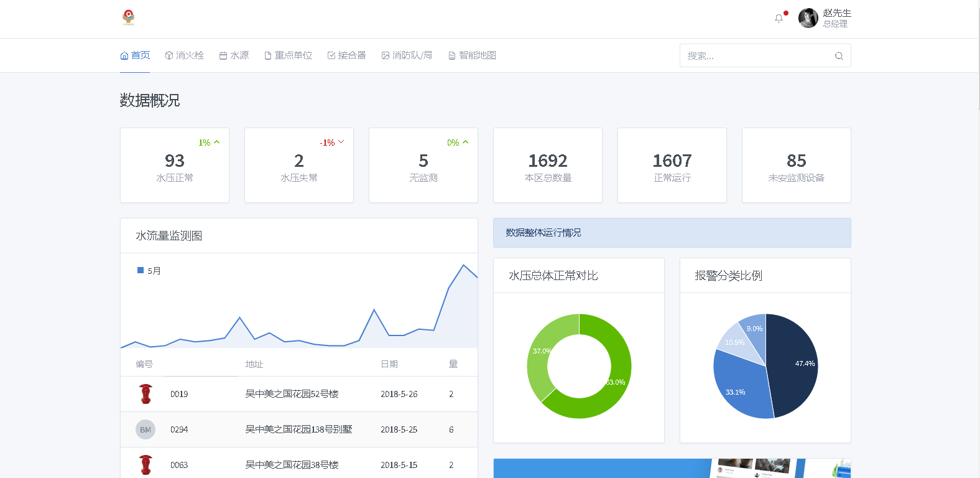Image resolution: width=980 pixels, height=478 pixels.
Task: Switch to the 智能地图 tab
Action: pyautogui.click(x=472, y=55)
